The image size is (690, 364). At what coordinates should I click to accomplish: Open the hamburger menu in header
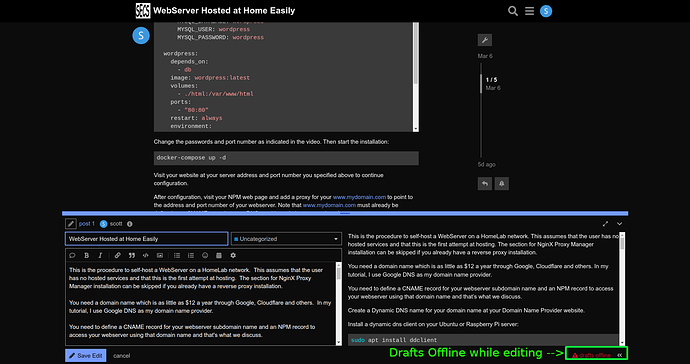pos(529,11)
